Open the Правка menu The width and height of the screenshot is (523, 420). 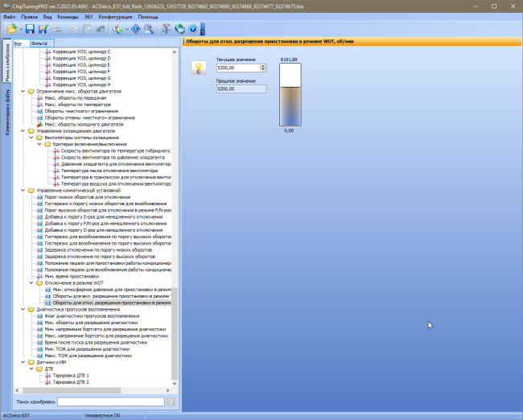click(x=29, y=17)
